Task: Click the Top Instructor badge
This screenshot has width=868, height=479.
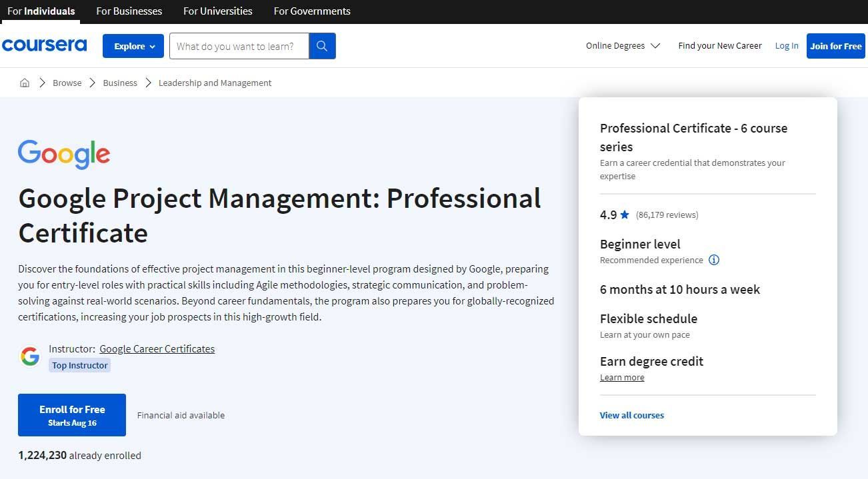Action: 79,365
